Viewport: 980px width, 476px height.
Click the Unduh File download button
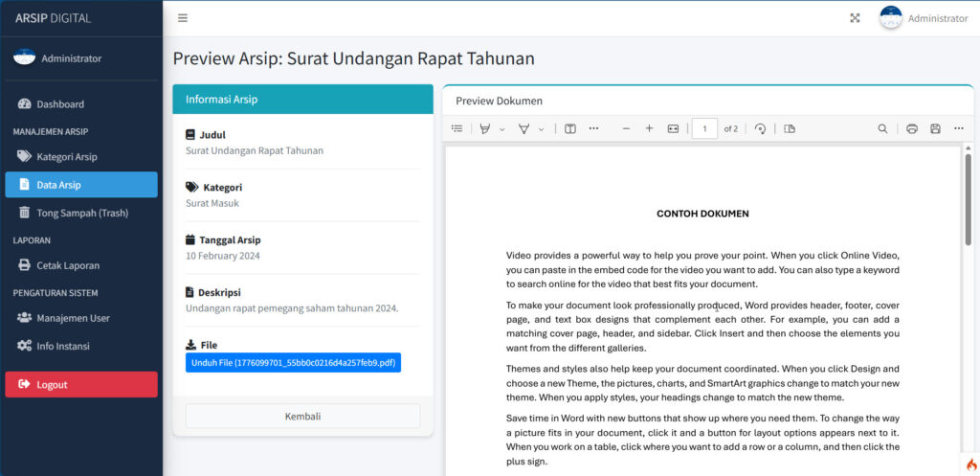click(x=293, y=363)
